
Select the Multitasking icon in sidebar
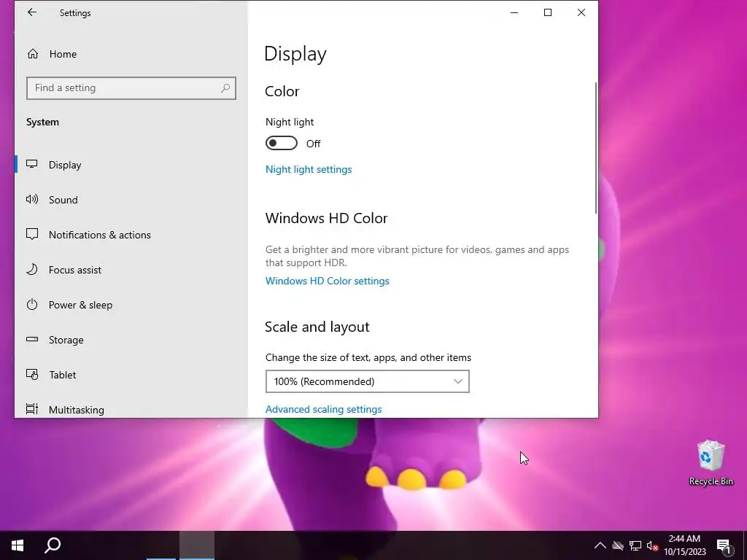32,409
